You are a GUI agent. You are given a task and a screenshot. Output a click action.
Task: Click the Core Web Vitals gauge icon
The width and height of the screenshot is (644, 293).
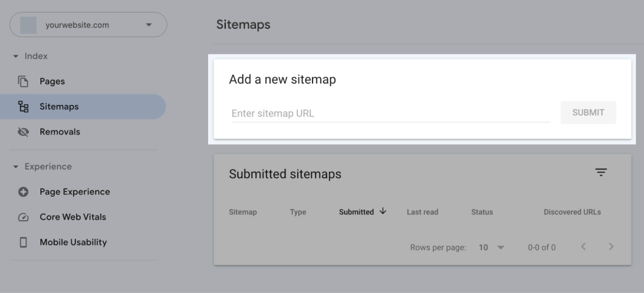click(23, 217)
